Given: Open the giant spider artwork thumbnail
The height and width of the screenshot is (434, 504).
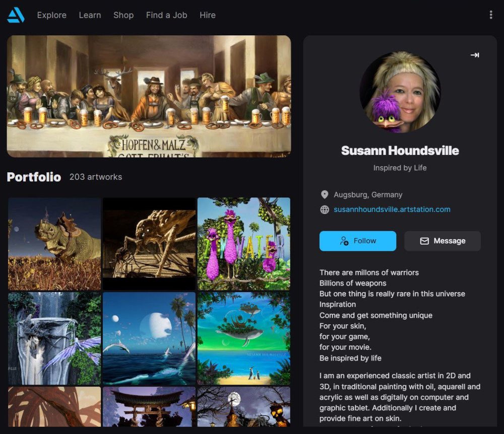Looking at the screenshot, I should [149, 244].
